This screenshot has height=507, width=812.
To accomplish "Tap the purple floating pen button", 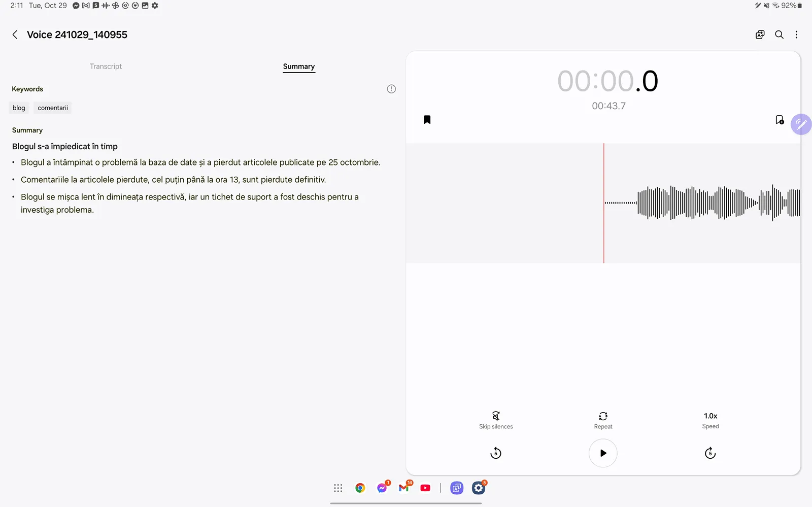I will (801, 124).
